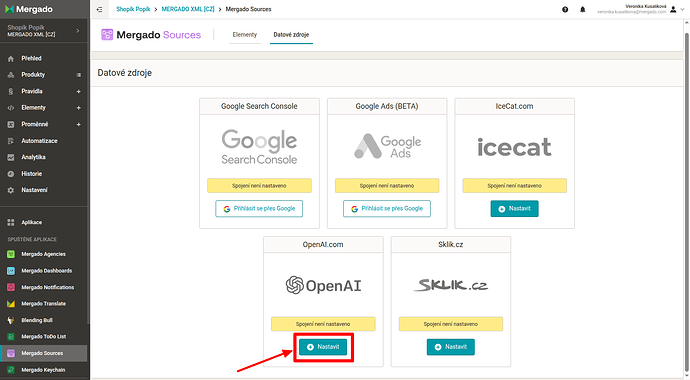Open Mergado ToDo List app icon
Viewport: 690px width, 380px height.
11,337
